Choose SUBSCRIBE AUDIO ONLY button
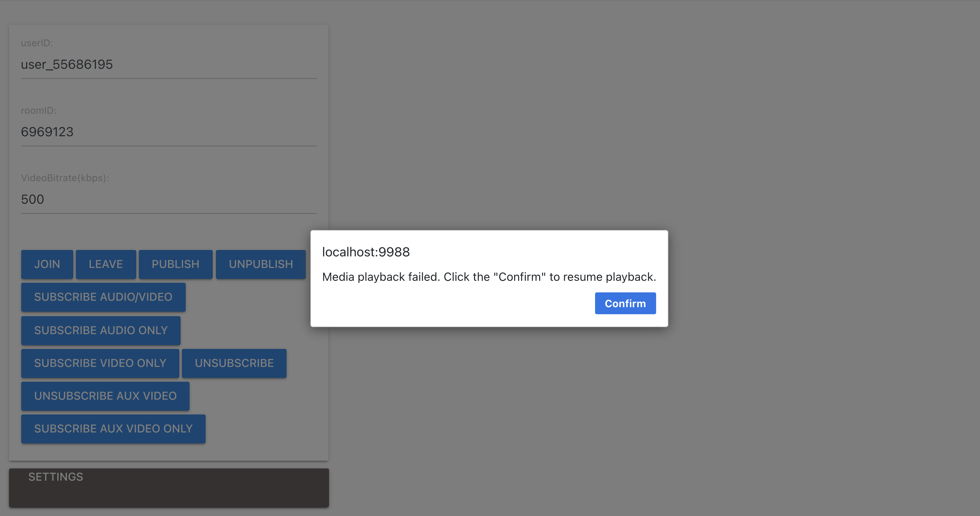Image resolution: width=980 pixels, height=516 pixels. [x=101, y=330]
